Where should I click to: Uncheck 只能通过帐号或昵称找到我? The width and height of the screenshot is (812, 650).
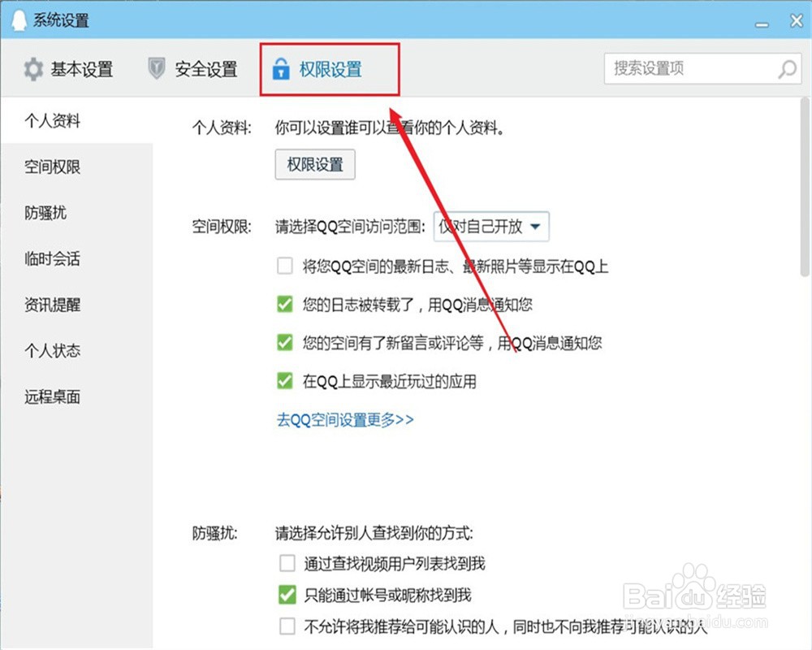(x=287, y=595)
